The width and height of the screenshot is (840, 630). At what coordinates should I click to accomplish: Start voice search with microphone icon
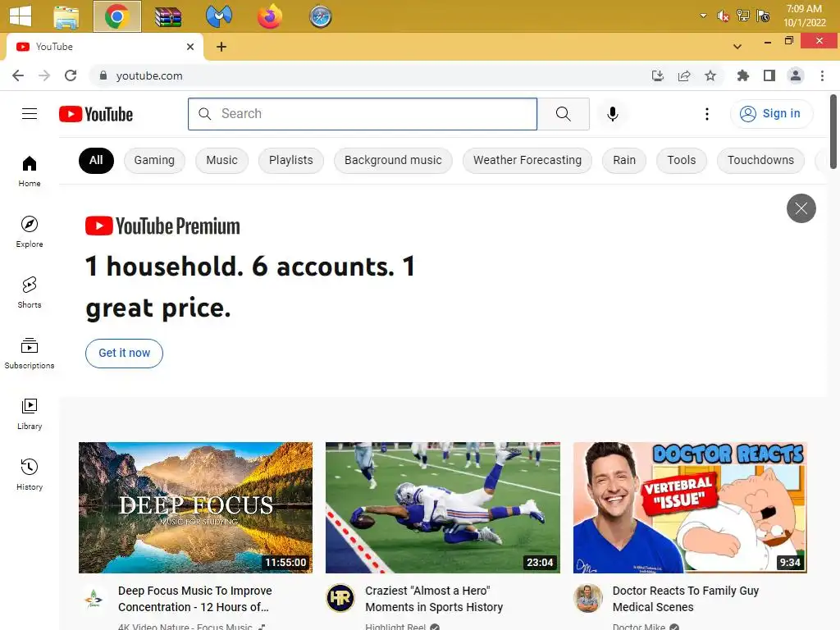612,113
